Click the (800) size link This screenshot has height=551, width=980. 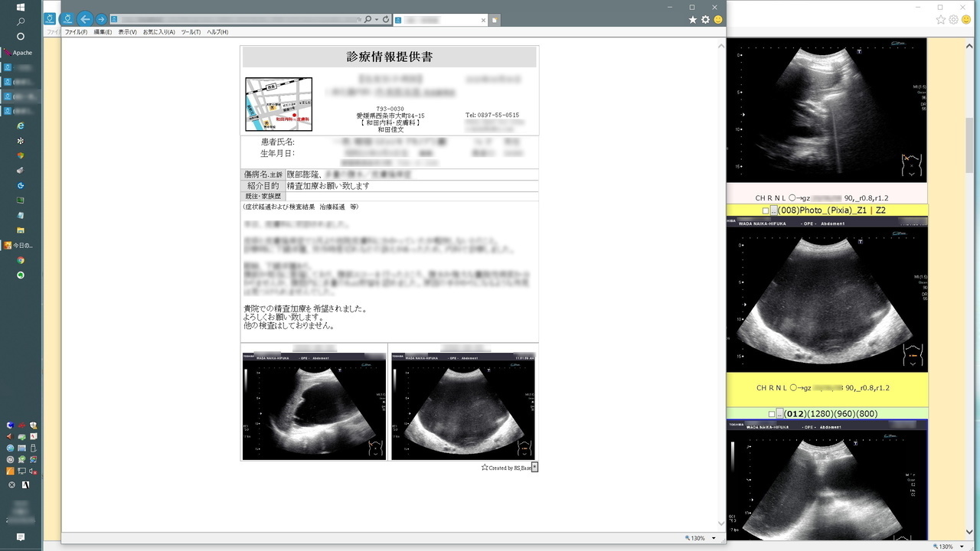pyautogui.click(x=867, y=414)
